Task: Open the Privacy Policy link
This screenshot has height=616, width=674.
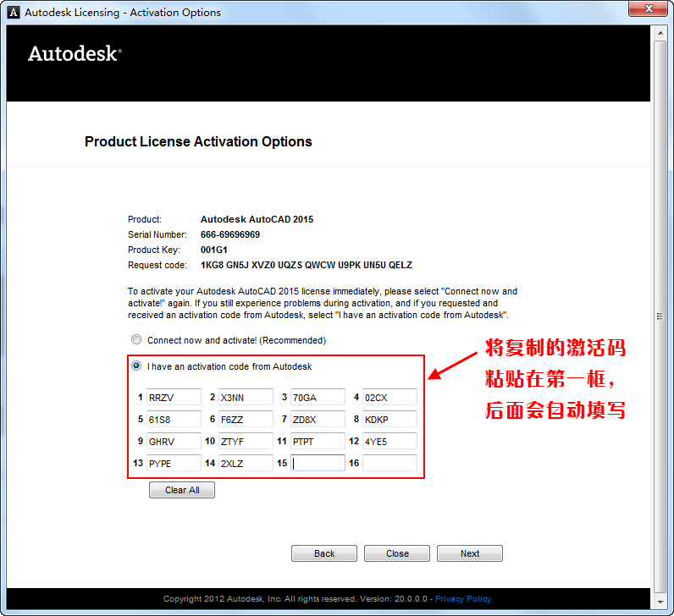Action: [x=463, y=598]
